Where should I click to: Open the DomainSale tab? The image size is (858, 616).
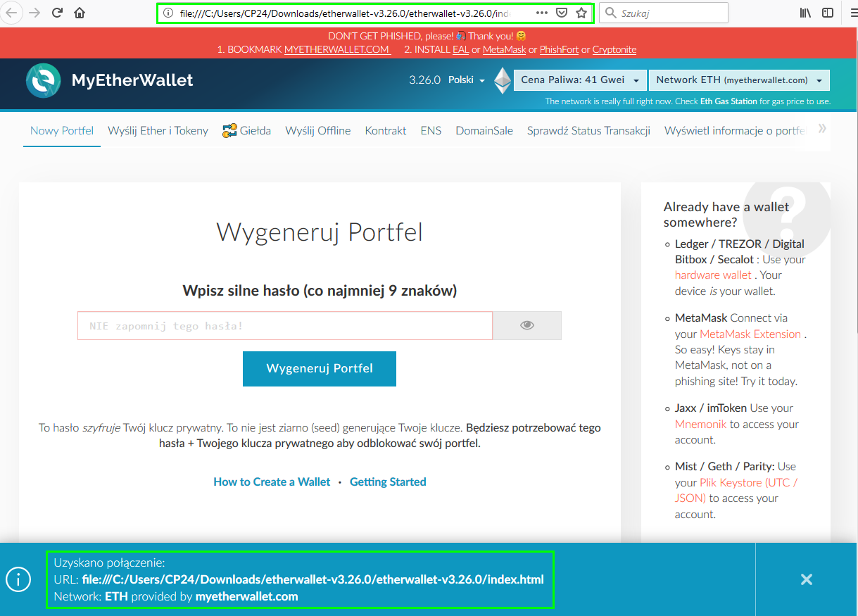[x=484, y=131]
